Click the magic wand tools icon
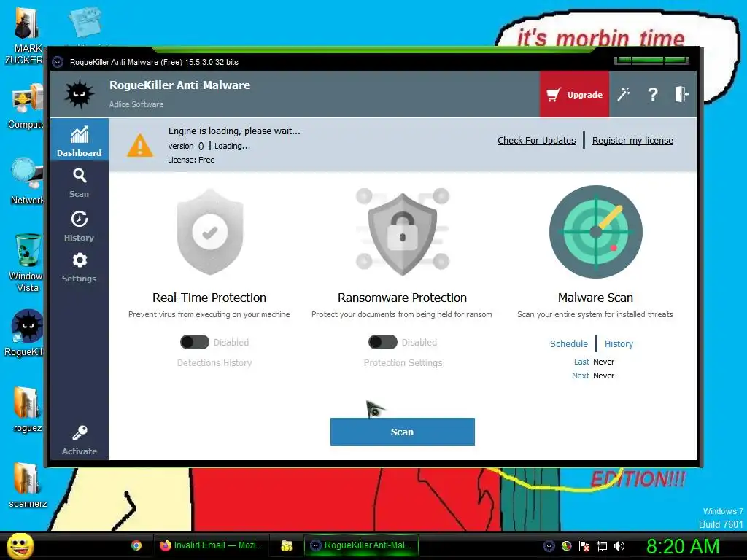Image resolution: width=747 pixels, height=560 pixels. [624, 94]
